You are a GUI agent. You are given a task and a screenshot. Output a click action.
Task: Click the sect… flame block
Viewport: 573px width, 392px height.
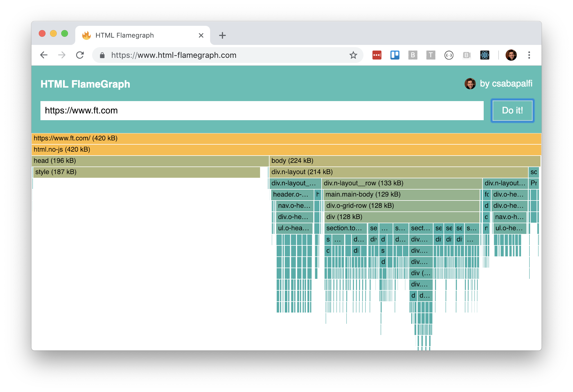pos(421,228)
